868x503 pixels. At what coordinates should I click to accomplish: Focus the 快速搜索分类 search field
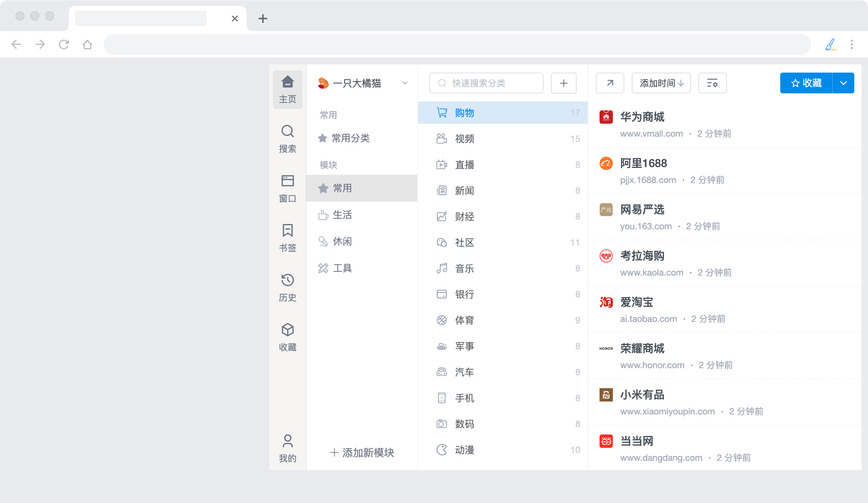click(486, 83)
